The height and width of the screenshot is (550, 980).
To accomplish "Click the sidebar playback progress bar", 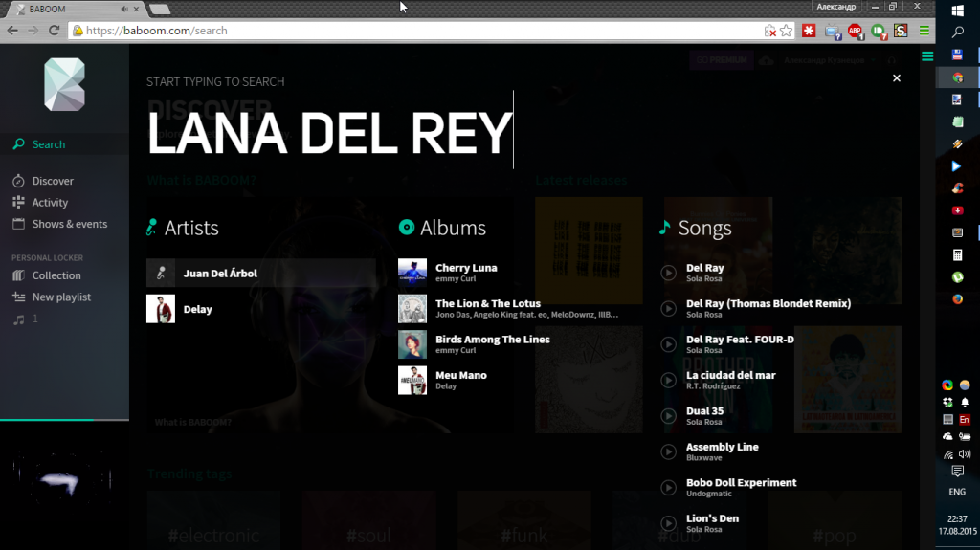I will click(x=64, y=420).
